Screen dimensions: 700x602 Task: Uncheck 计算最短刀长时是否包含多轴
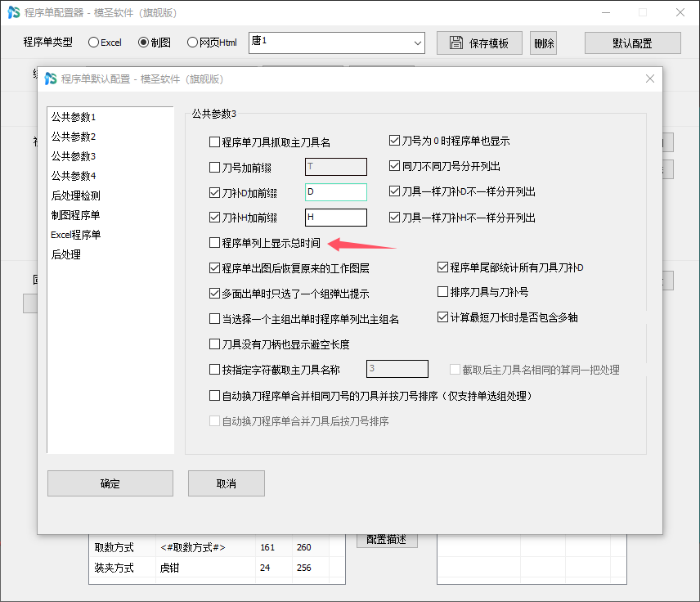click(443, 317)
